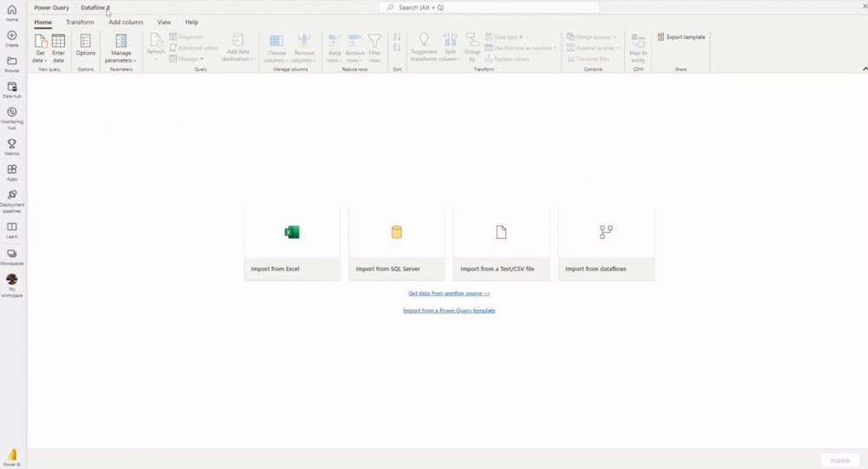Image resolution: width=868 pixels, height=469 pixels.
Task: Click the Export template button
Action: 681,37
